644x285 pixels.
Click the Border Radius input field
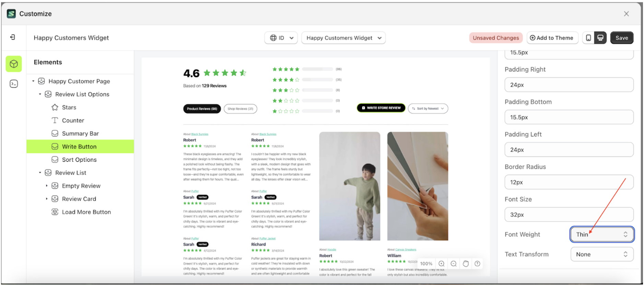tap(569, 182)
